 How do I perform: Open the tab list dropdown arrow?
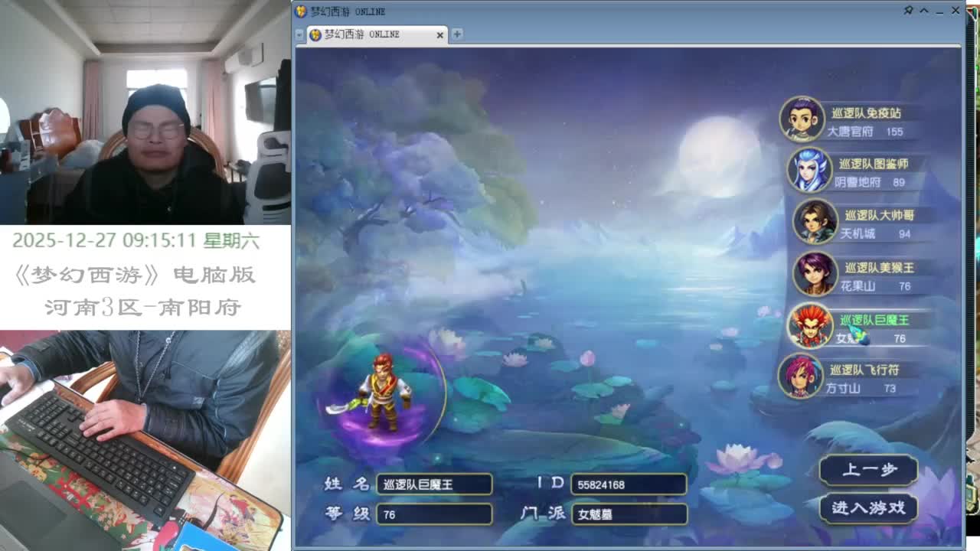point(299,34)
